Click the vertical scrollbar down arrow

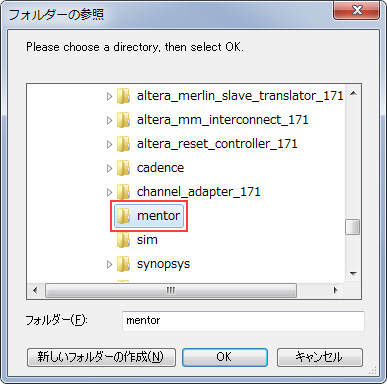[x=353, y=274]
